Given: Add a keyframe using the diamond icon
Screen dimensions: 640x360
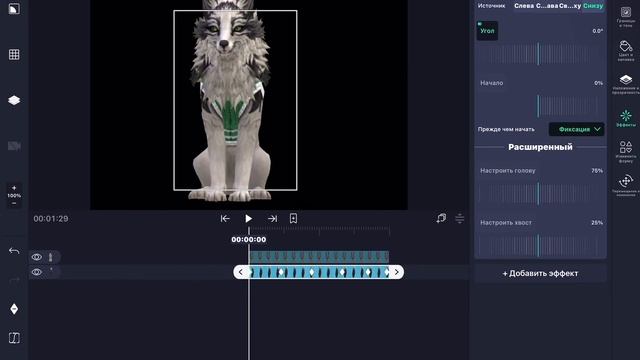Looking at the screenshot, I should pos(14,309).
